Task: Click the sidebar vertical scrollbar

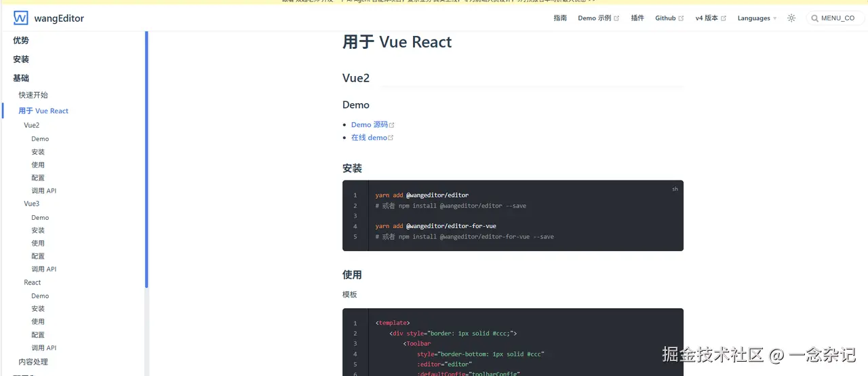Action: coord(146,160)
